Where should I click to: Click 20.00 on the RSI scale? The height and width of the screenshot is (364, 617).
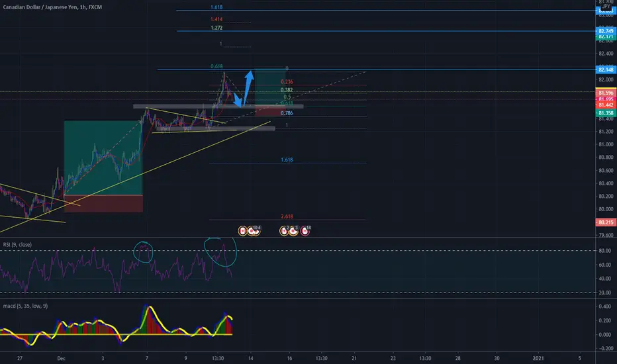[x=605, y=293]
